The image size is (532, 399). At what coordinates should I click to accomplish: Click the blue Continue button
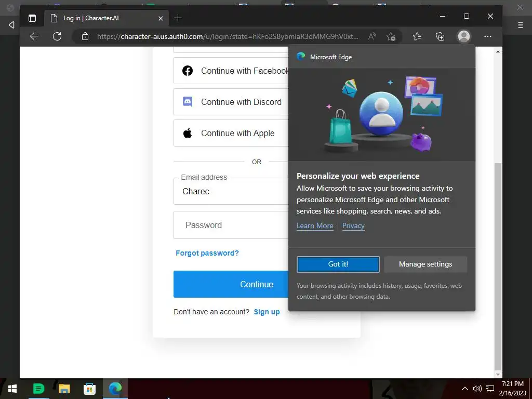coord(231,284)
